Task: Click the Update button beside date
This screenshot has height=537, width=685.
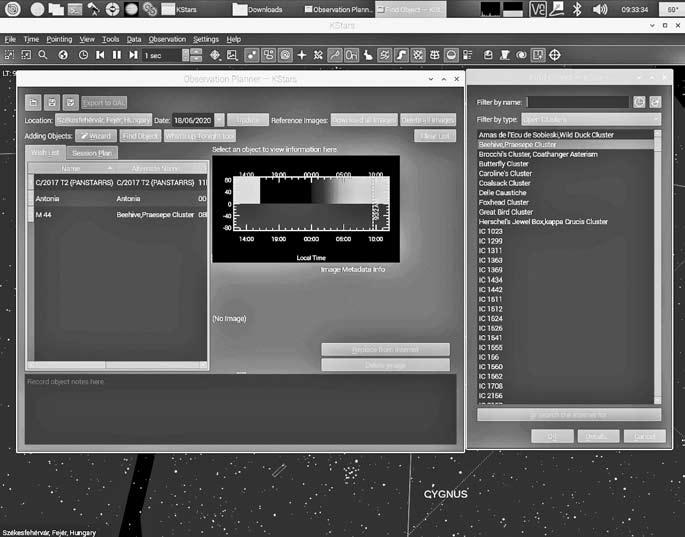Action: tap(248, 120)
